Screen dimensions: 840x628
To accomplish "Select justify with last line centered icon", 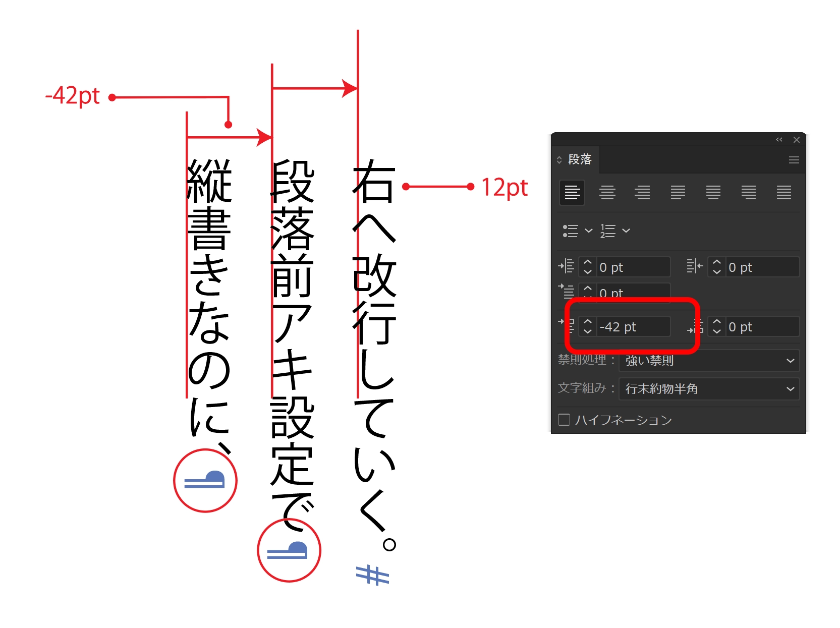I will pos(713,192).
